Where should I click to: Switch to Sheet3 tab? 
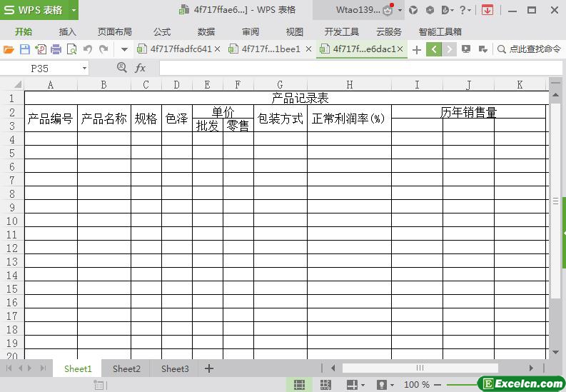[x=175, y=368]
